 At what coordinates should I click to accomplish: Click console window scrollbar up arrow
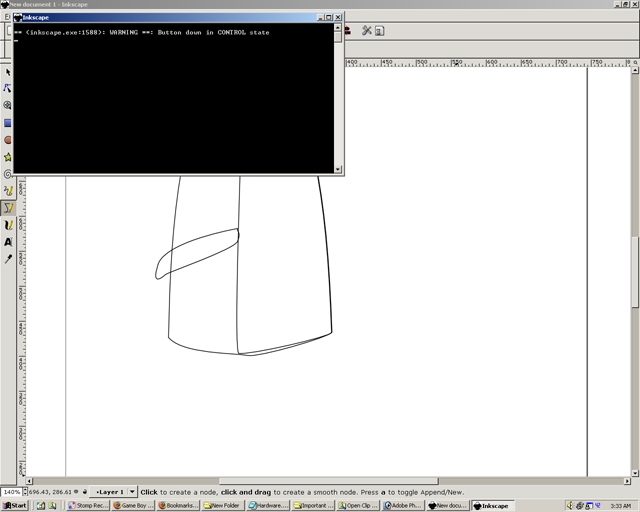[338, 27]
